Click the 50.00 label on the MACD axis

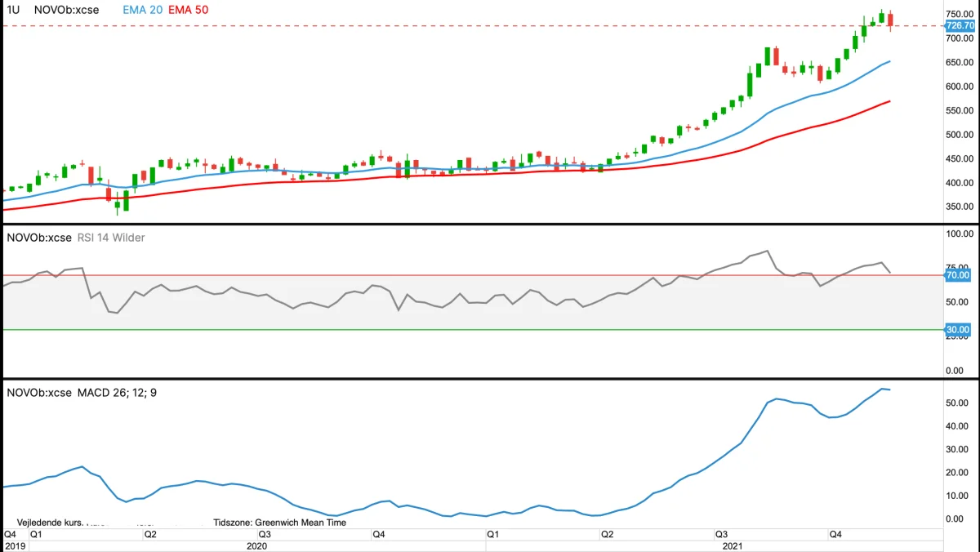[x=956, y=403]
